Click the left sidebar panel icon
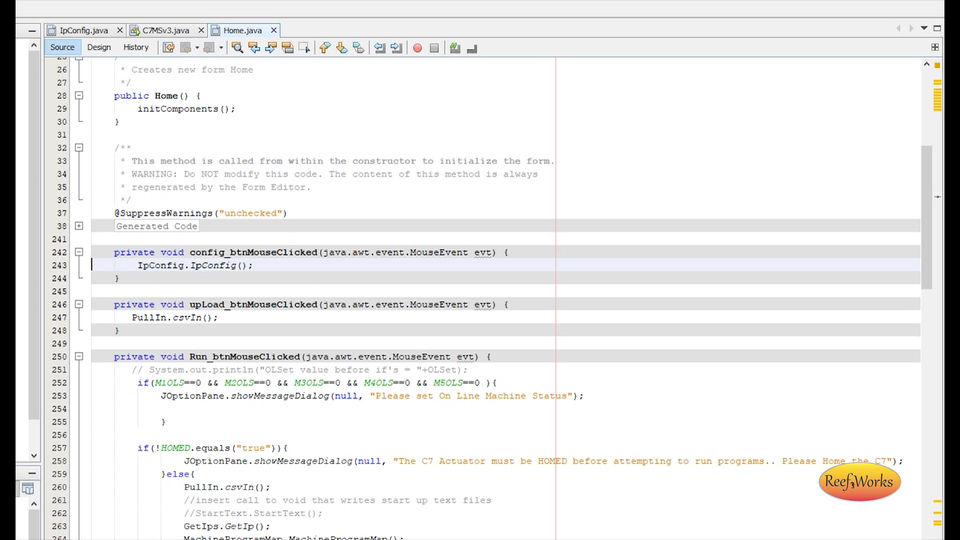Viewport: 960px width, 540px height. coord(28,489)
